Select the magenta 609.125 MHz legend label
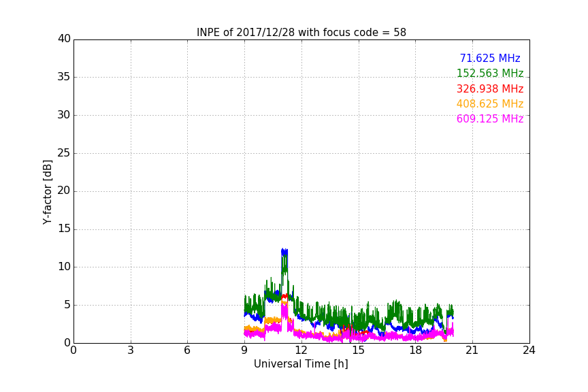 tap(490, 118)
